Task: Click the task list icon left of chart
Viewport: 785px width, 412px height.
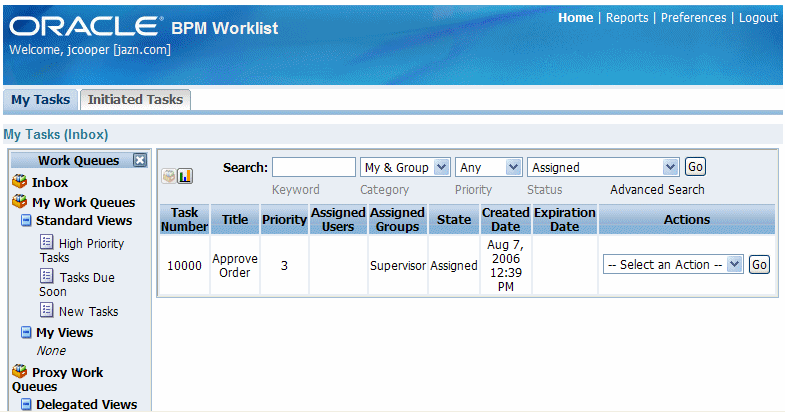Action: pos(169,176)
